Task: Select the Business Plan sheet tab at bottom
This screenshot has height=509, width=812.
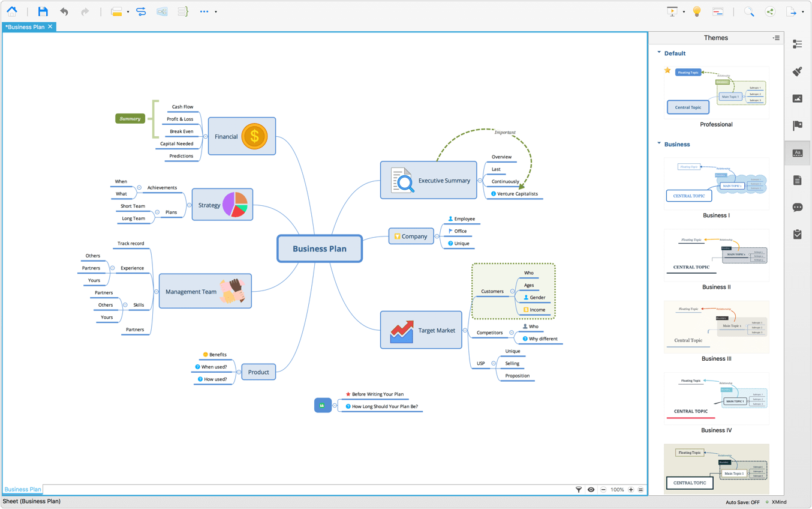Action: tap(23, 489)
